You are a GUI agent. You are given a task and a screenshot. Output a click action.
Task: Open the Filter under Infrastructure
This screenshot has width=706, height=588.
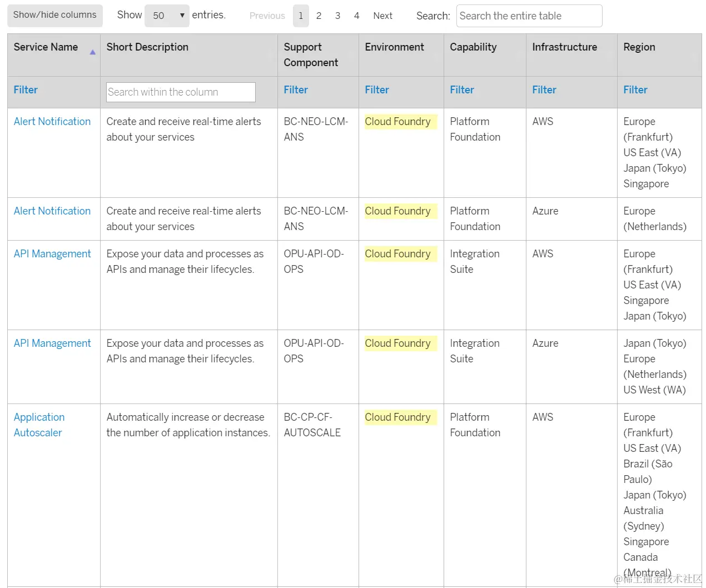544,90
